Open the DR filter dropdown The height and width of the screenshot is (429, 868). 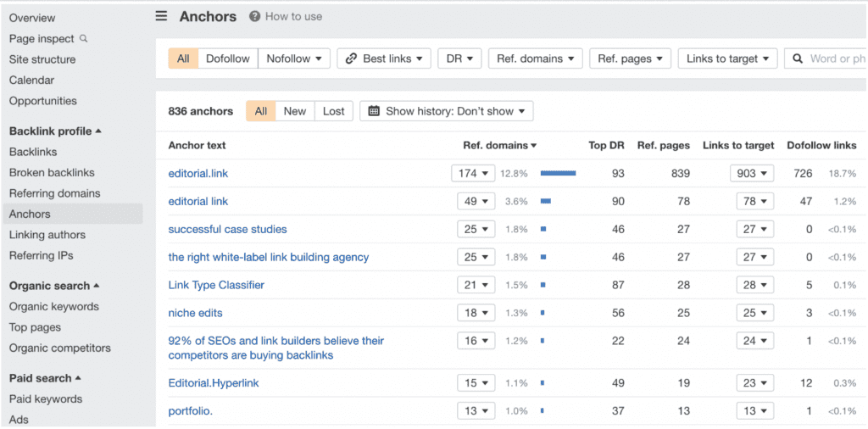(459, 58)
